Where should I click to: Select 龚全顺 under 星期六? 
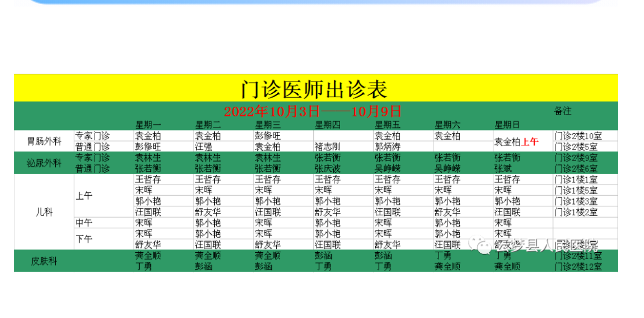coord(448,267)
